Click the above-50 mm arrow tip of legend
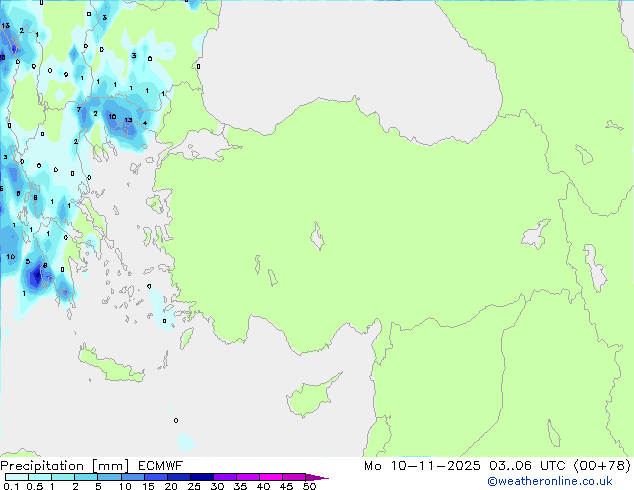This screenshot has height=490, width=634. [x=316, y=477]
